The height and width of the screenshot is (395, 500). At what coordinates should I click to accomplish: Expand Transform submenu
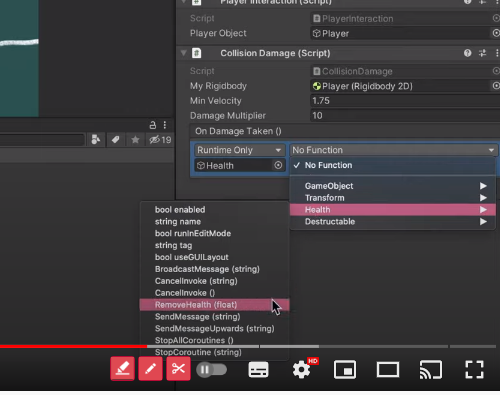point(392,198)
